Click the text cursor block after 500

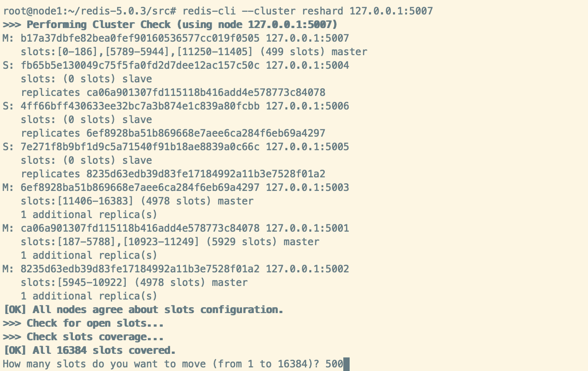tap(346, 364)
